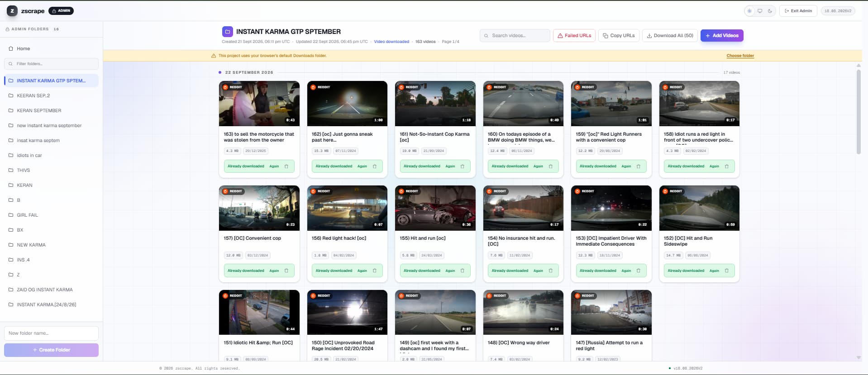Click the Failed URLs button
The height and width of the screenshot is (375, 868).
coord(574,36)
